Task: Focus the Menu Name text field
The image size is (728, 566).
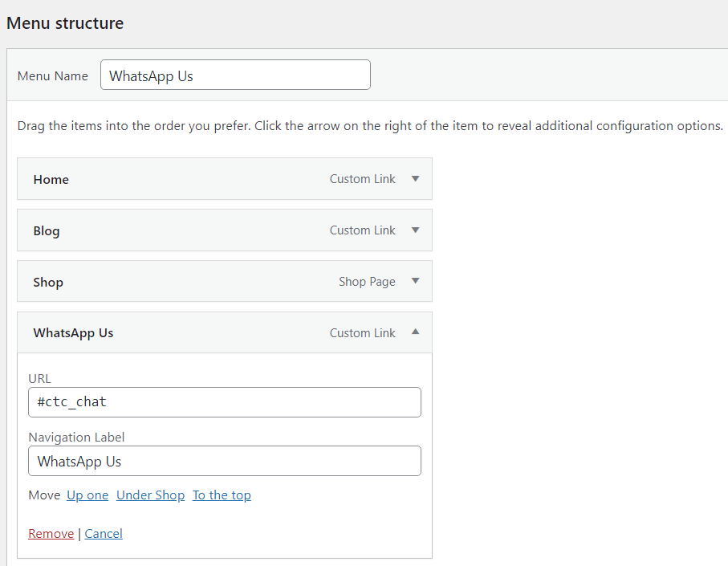Action: click(235, 76)
